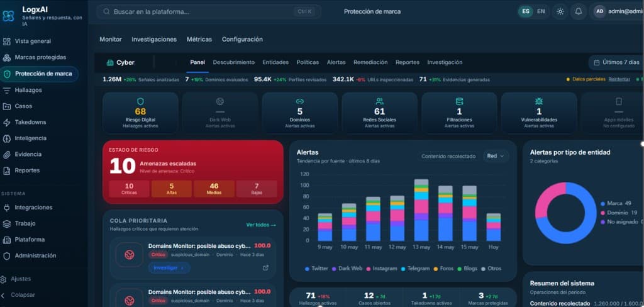This screenshot has width=644, height=307.
Task: Select Contenido recolectado in Alertas chart
Action: click(x=448, y=156)
